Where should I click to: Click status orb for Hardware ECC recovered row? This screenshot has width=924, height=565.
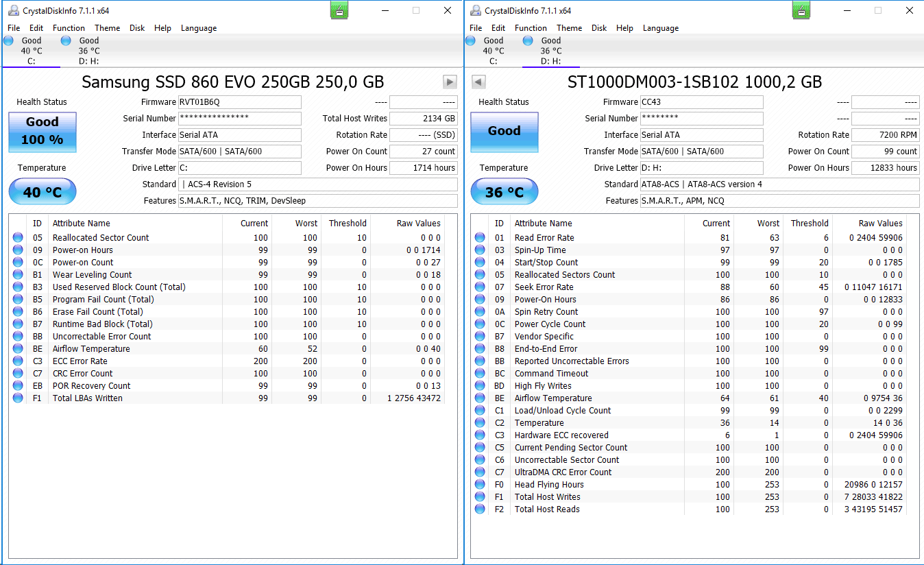(480, 435)
